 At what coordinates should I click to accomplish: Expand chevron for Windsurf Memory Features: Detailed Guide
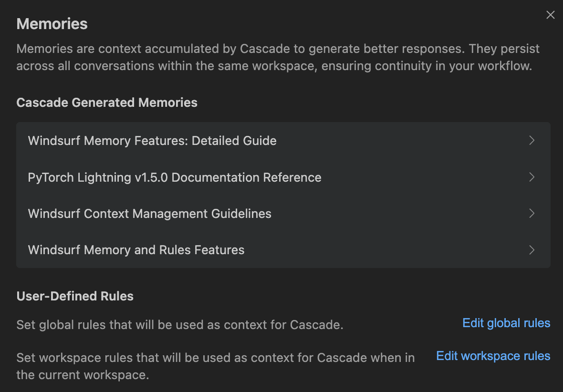click(532, 141)
